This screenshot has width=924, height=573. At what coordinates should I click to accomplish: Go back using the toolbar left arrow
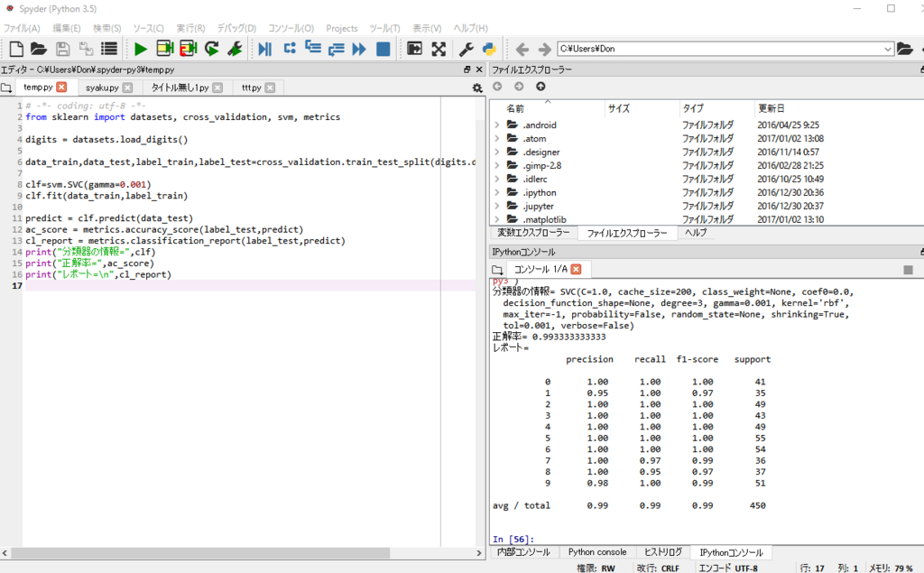click(x=522, y=49)
